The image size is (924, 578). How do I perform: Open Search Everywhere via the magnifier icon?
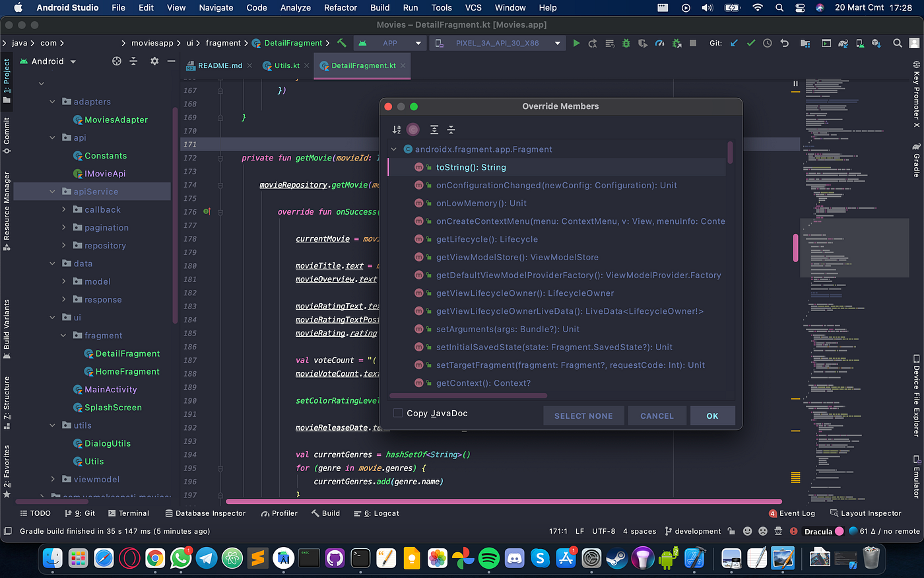click(898, 42)
